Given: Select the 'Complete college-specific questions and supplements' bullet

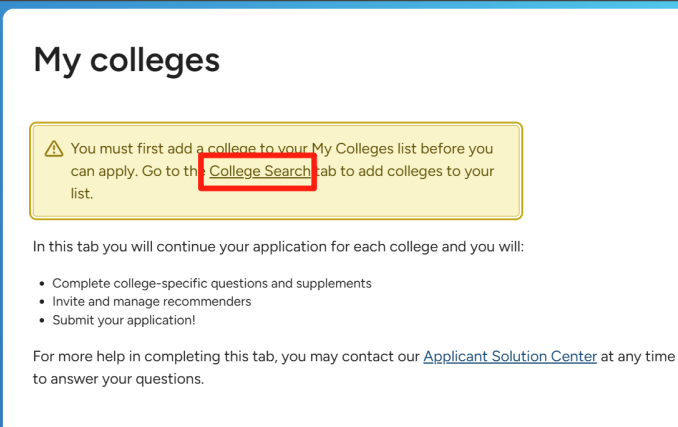Looking at the screenshot, I should (212, 284).
